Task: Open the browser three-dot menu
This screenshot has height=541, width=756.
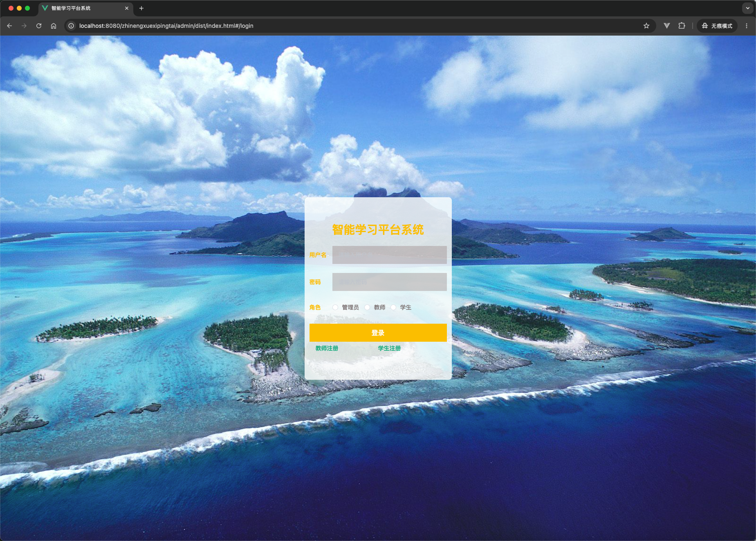Action: click(747, 26)
